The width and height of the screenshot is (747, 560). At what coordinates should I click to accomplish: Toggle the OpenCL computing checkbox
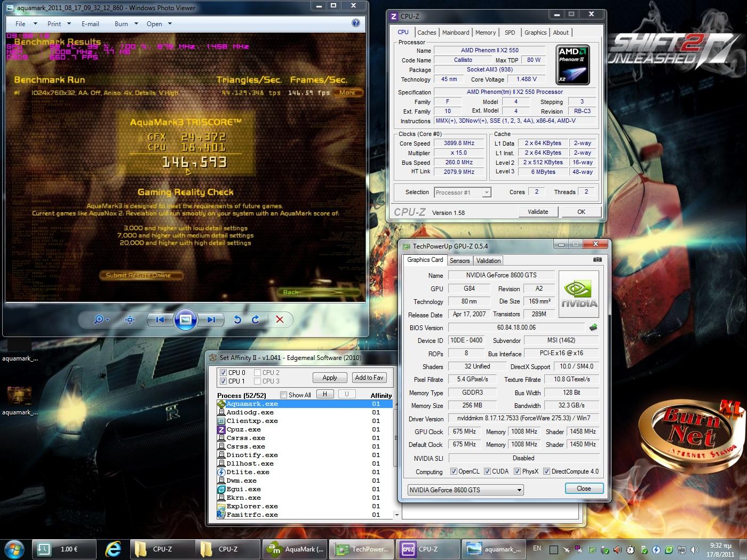454,471
